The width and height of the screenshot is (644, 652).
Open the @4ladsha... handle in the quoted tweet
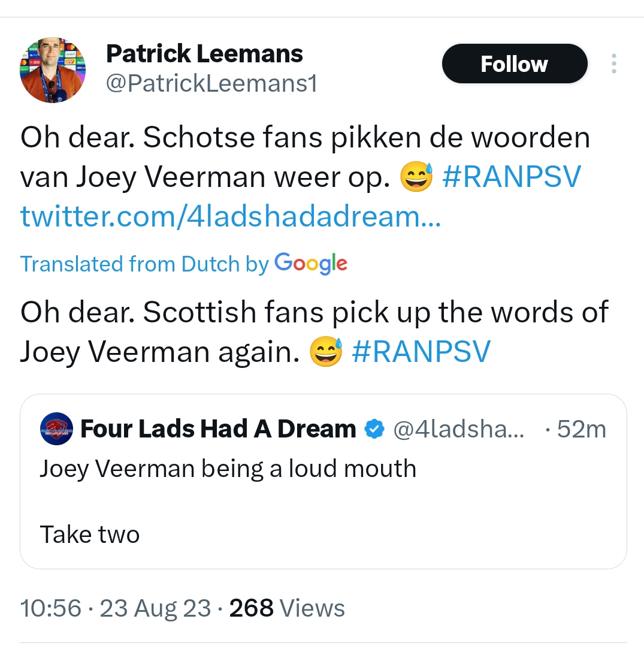pyautogui.click(x=458, y=429)
